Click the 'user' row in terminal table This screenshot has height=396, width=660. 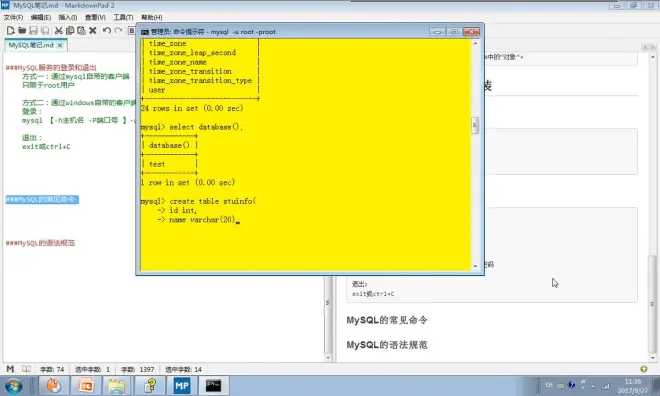tap(157, 90)
